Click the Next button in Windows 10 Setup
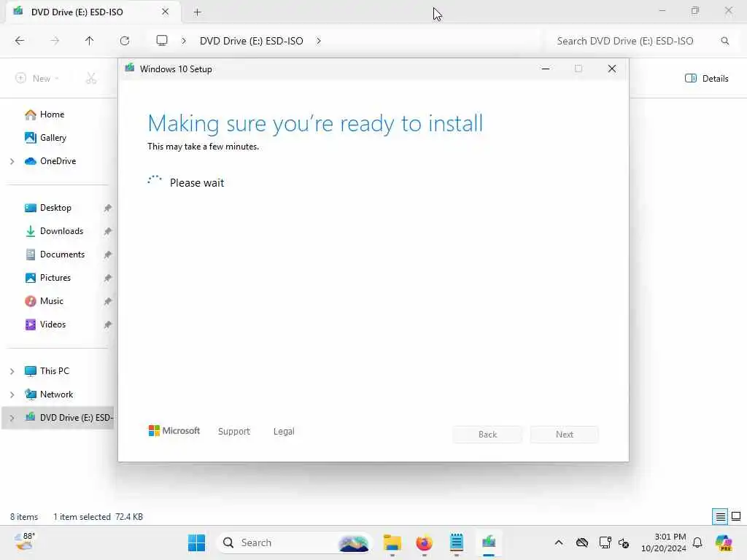 [x=565, y=435]
